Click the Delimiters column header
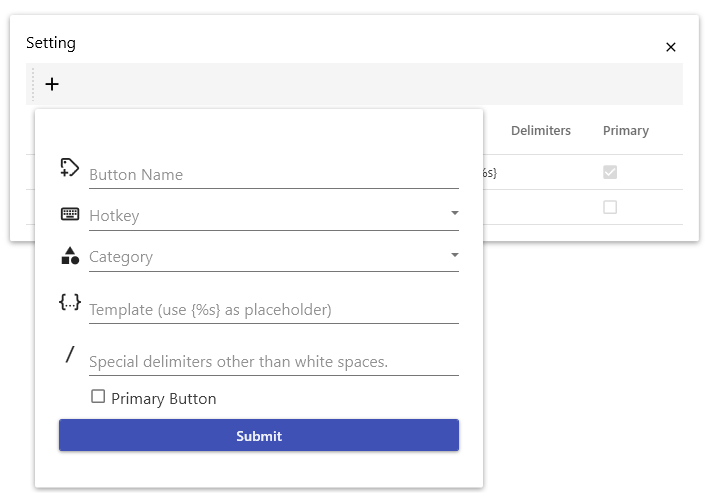 (x=540, y=130)
